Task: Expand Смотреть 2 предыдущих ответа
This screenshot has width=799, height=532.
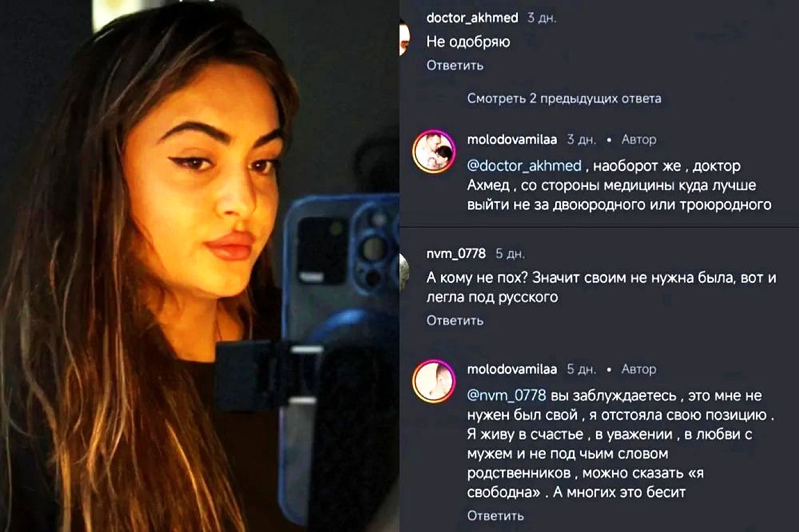Action: click(x=564, y=98)
